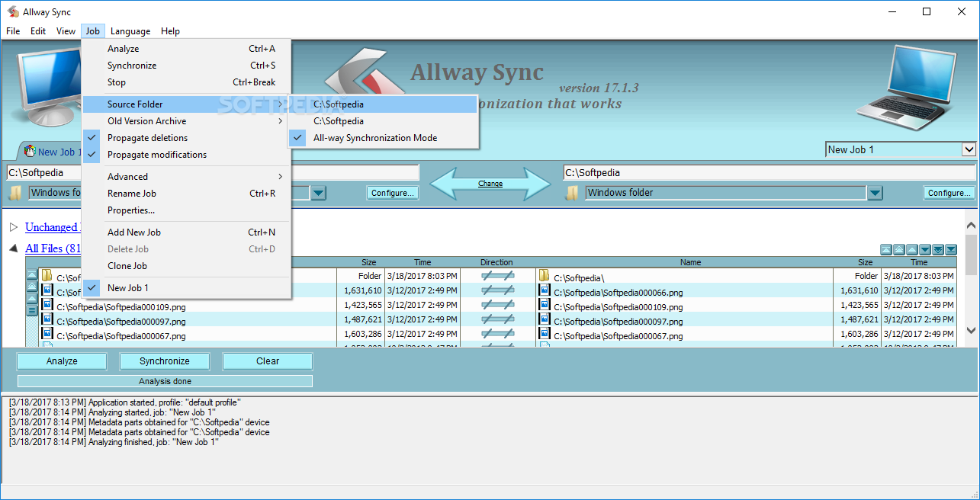This screenshot has height=500, width=980.
Task: Click double-up icon in left vertical strip
Action: [x=32, y=287]
